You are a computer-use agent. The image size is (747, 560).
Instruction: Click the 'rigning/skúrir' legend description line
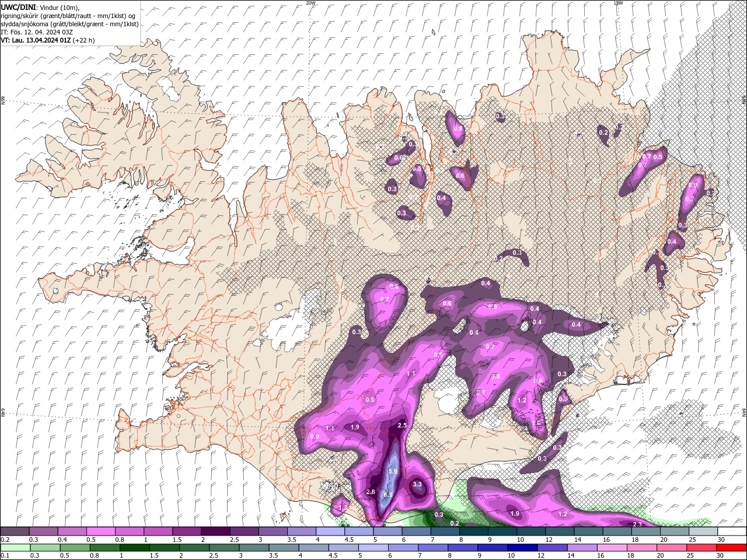(69, 16)
